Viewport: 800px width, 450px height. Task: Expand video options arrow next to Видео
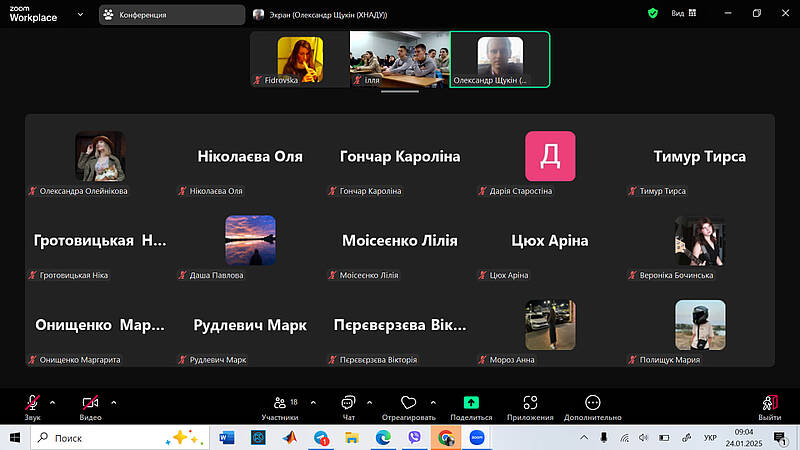[x=114, y=402]
